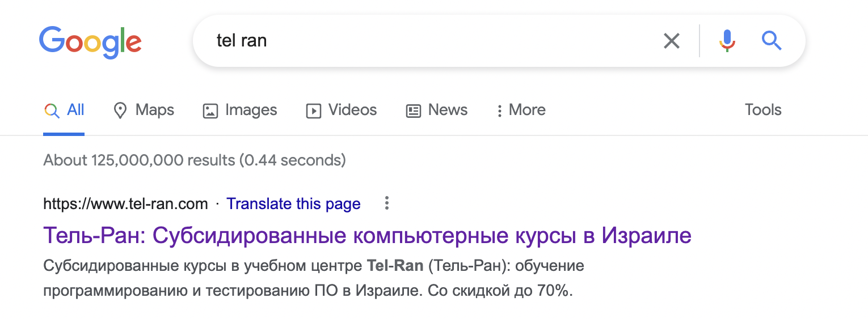Expand the More search categories menu
Viewport: 868px width, 319px height.
coord(521,110)
